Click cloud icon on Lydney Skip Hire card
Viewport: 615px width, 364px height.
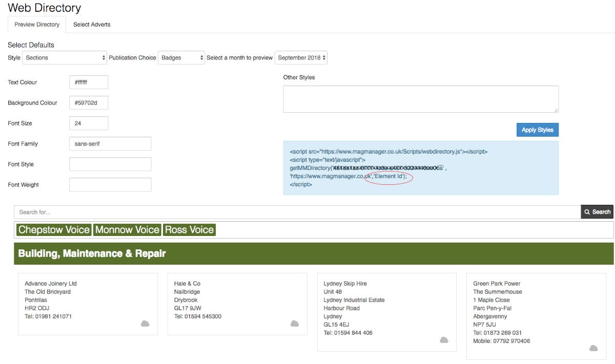(444, 340)
